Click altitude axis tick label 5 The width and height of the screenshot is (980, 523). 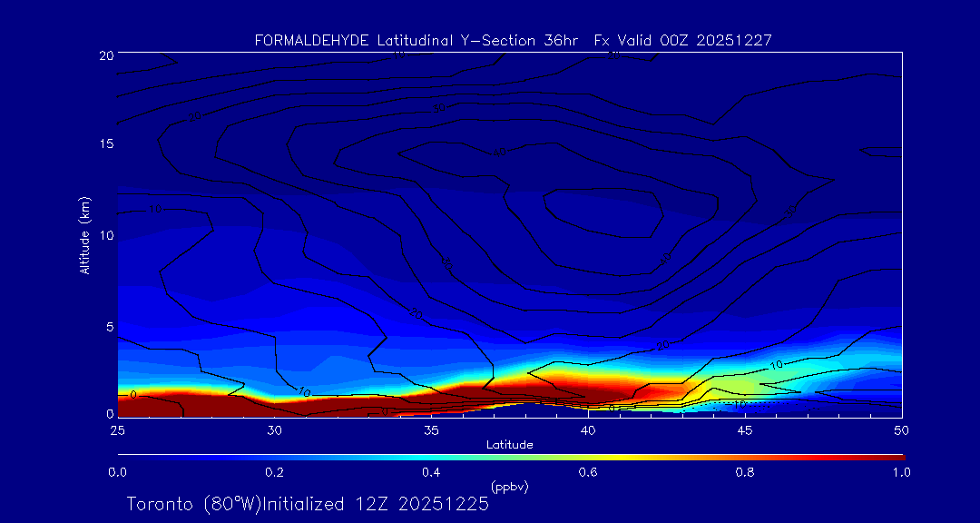coord(109,326)
